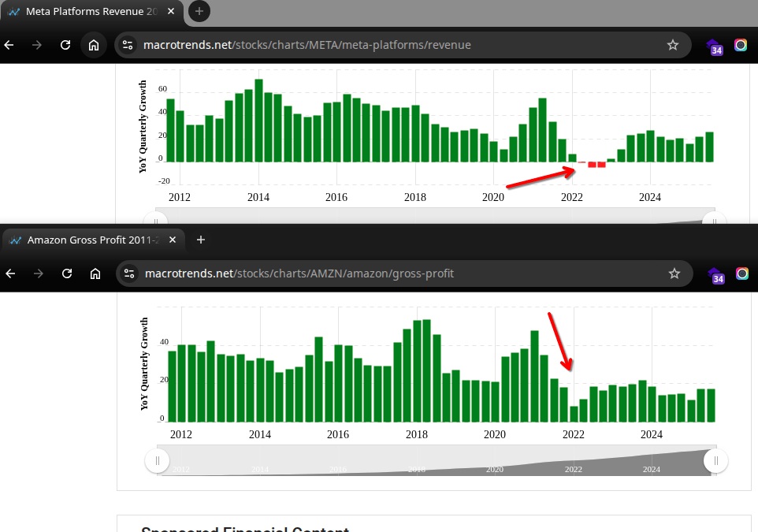This screenshot has height=532, width=758.
Task: Click the Amazon chart 2020 axis label
Action: [495, 434]
